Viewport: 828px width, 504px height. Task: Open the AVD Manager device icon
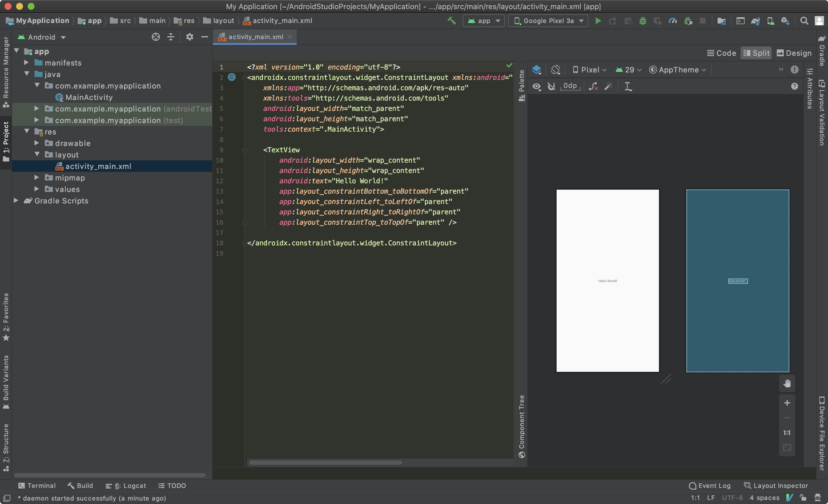pyautogui.click(x=770, y=20)
